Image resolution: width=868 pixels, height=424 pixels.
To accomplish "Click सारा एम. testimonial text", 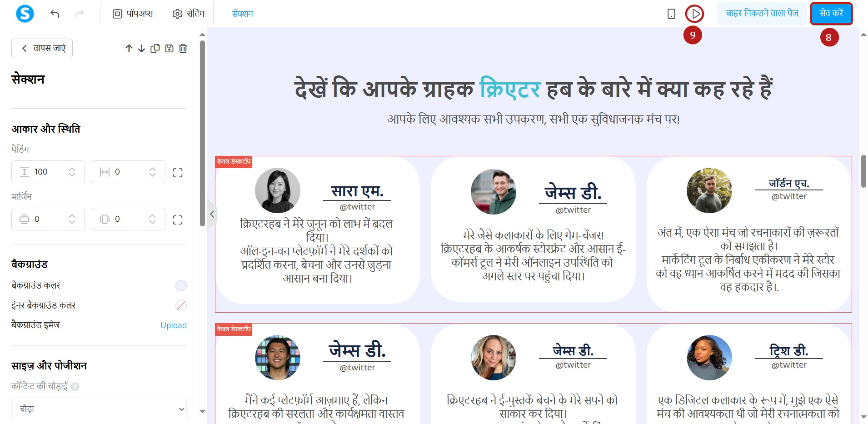I will (316, 251).
